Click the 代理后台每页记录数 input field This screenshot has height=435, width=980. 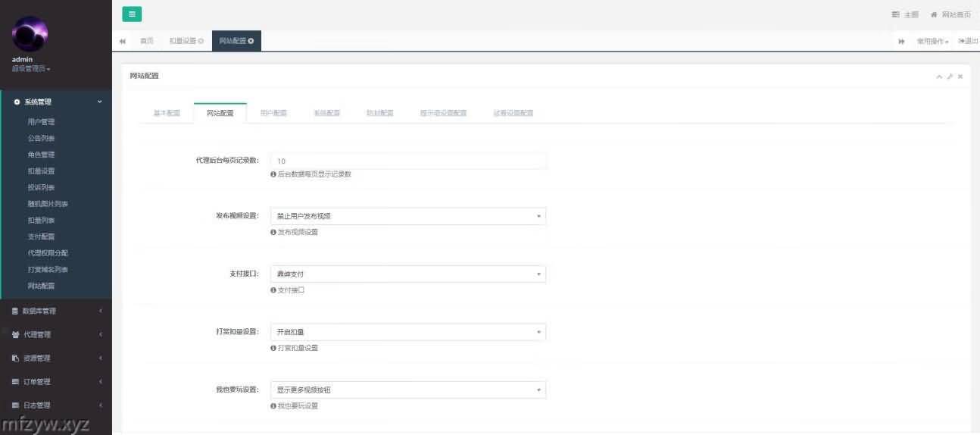407,161
